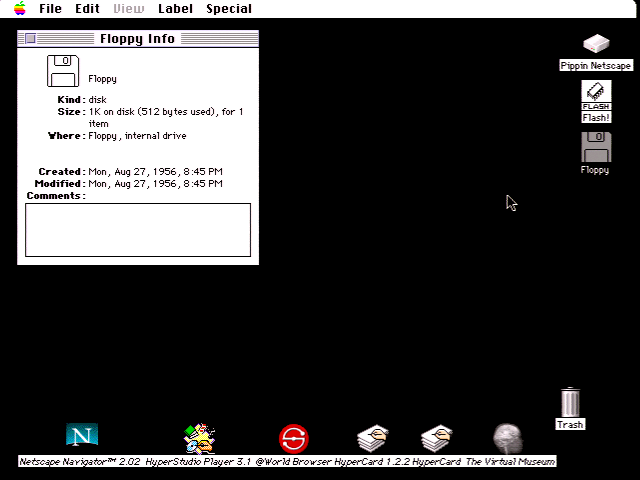Open the Label menu

[175, 9]
